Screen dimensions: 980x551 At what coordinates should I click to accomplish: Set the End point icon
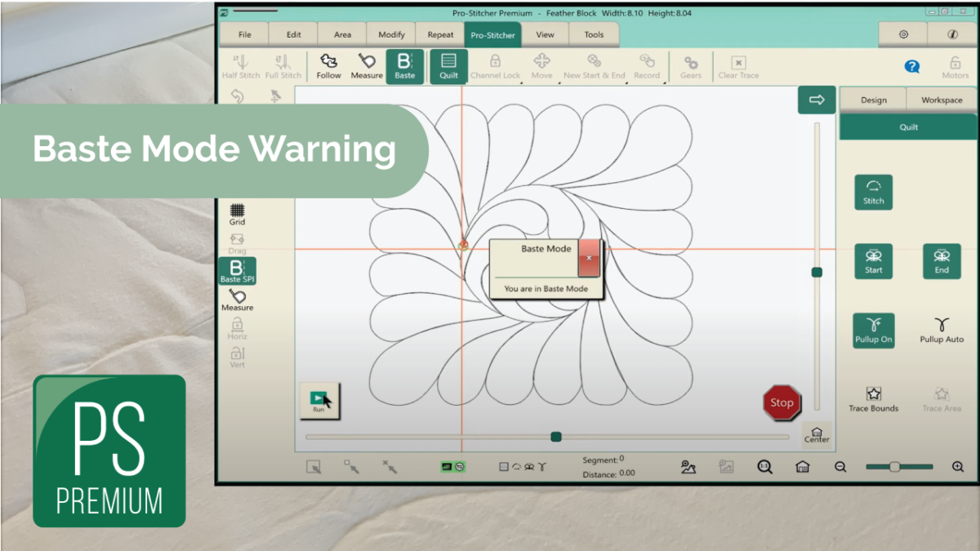point(942,261)
